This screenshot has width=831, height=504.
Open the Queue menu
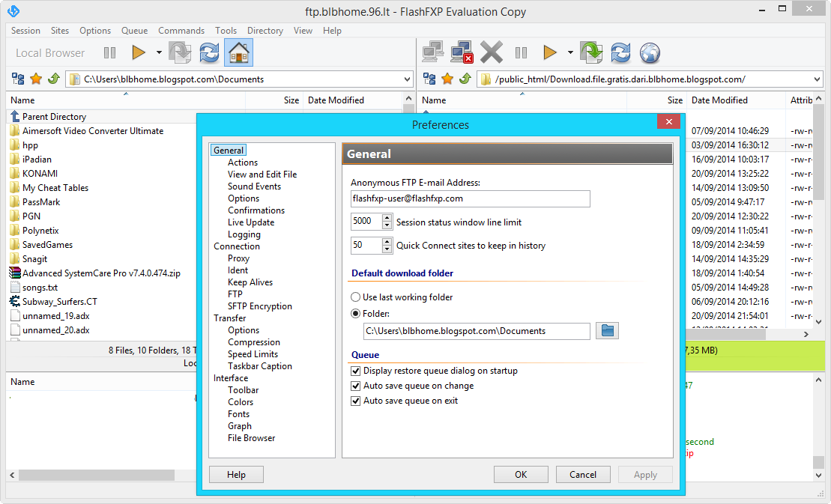[135, 31]
